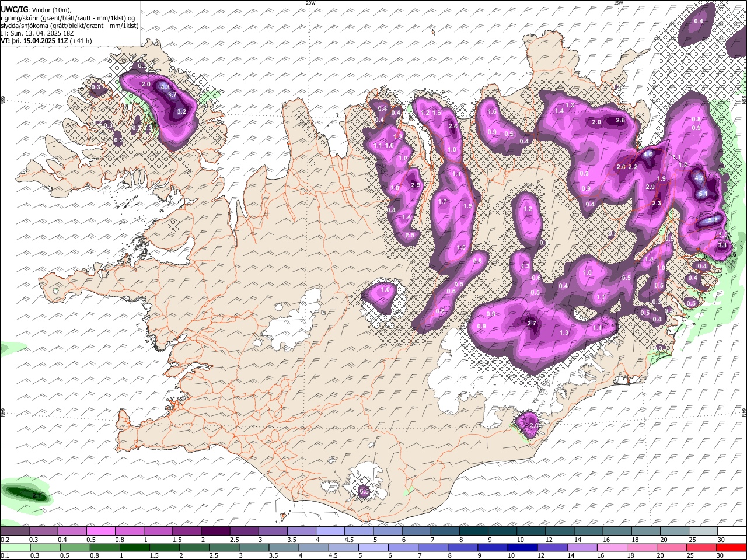Image resolution: width=747 pixels, height=560 pixels.
Task: Click the '2.7' snowfall value in the highlands
Action: coord(531,323)
